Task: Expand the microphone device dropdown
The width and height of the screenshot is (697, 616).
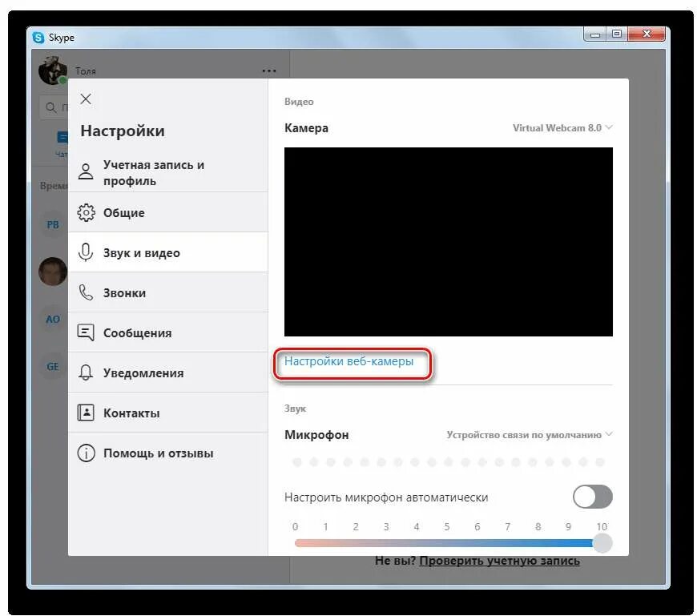Action: (x=530, y=435)
